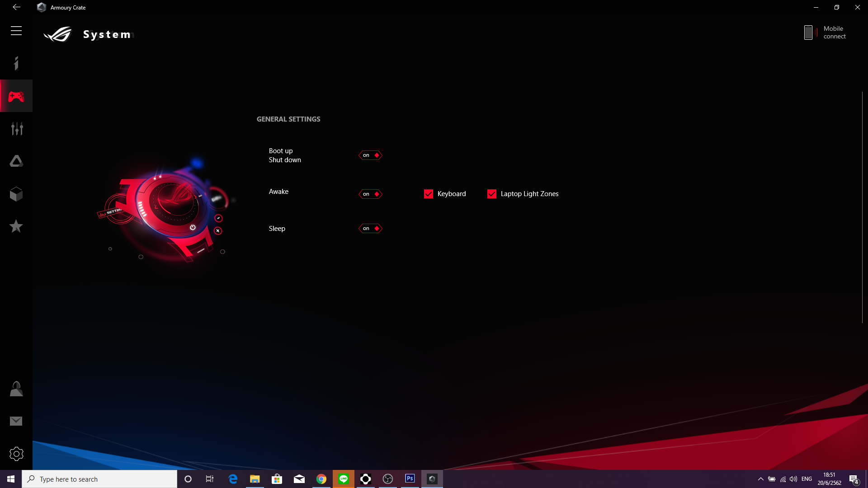The height and width of the screenshot is (488, 868).
Task: Switch to Photoshop on the taskbar
Action: click(410, 479)
